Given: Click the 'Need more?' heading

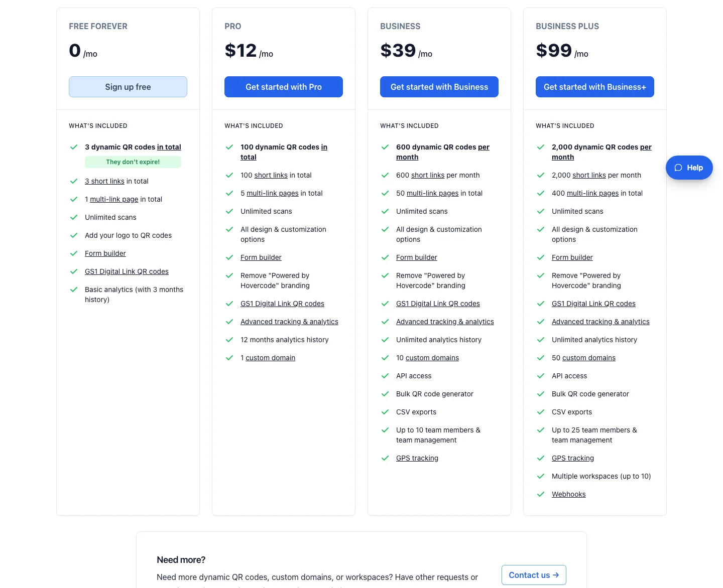Looking at the screenshot, I should (181, 560).
